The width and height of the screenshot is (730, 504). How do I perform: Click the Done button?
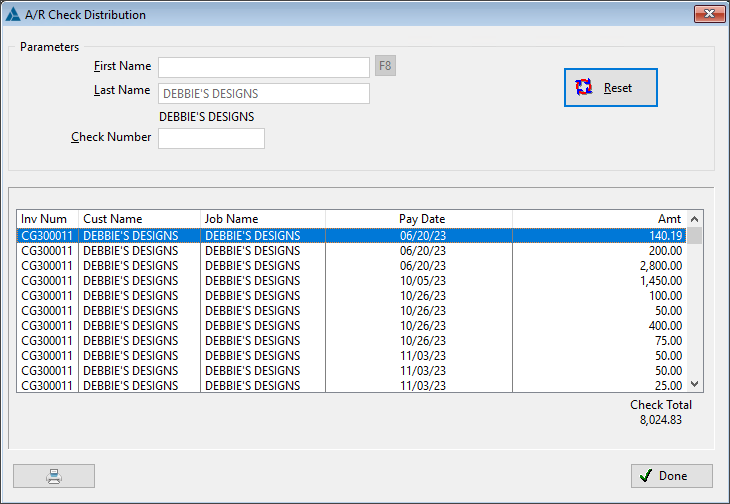click(x=672, y=476)
